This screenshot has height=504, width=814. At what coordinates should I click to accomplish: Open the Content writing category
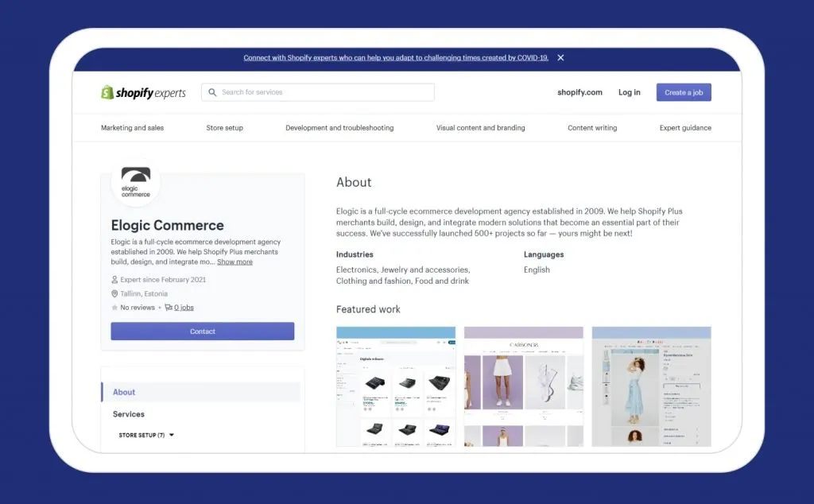coord(591,127)
